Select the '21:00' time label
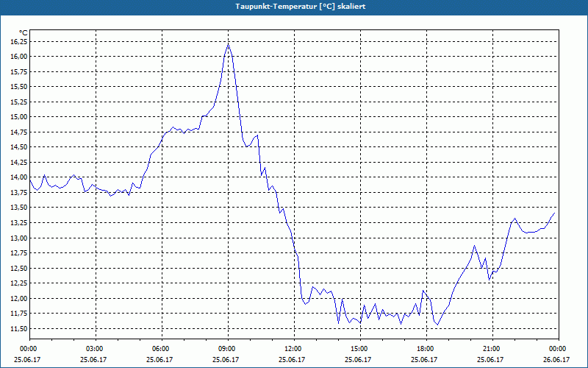This screenshot has width=588, height=368. click(492, 349)
